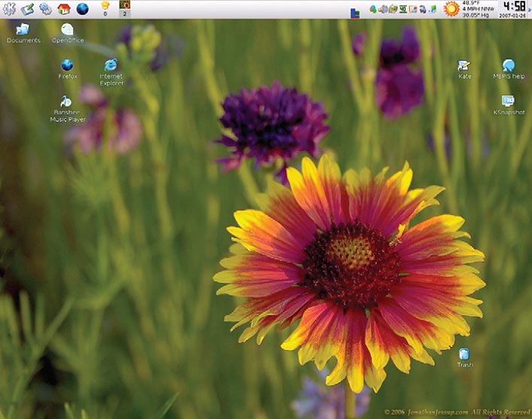Open the system settings gear in the panel
Image resolution: width=532 pixels, height=419 pixels.
46,9
